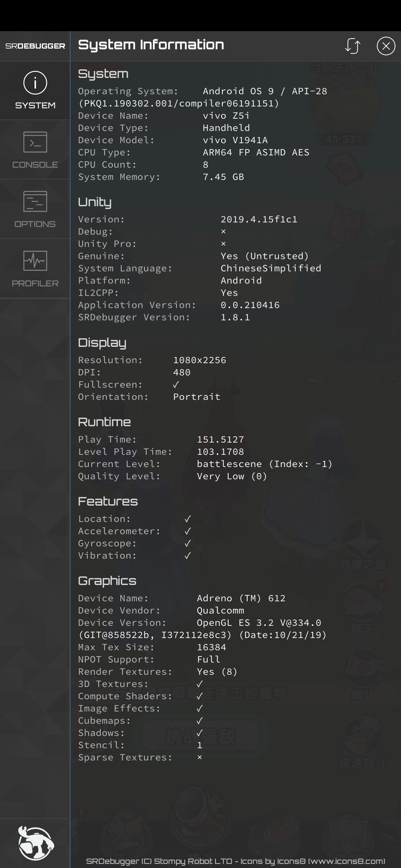401x868 pixels.
Task: Open the Options panel icon
Action: click(35, 201)
